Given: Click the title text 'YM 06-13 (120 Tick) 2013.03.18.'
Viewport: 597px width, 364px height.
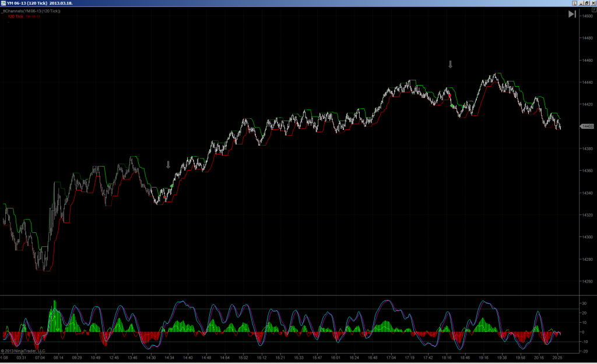Looking at the screenshot, I should [40, 3].
